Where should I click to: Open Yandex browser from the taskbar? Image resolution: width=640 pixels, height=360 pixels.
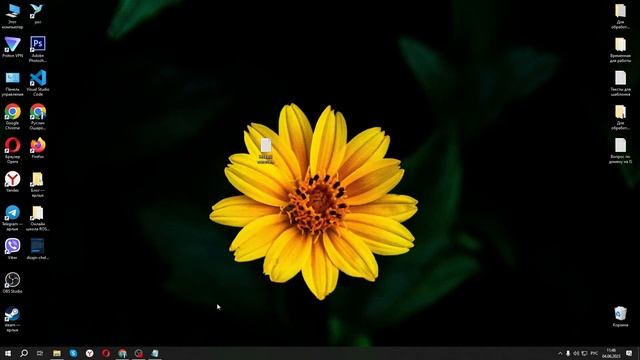[x=89, y=353]
